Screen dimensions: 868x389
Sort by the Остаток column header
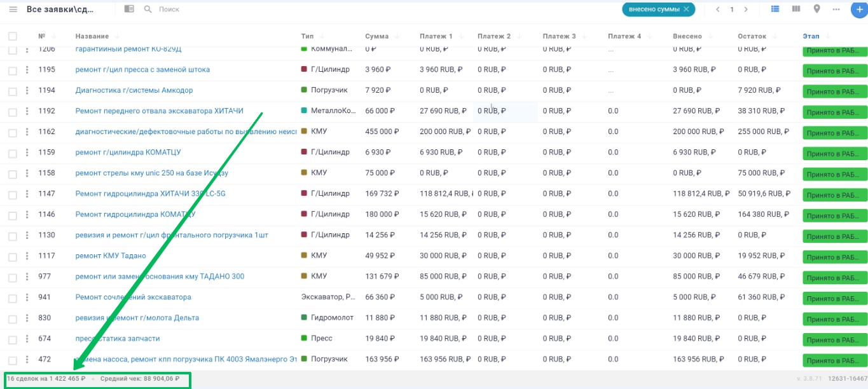[x=752, y=36]
